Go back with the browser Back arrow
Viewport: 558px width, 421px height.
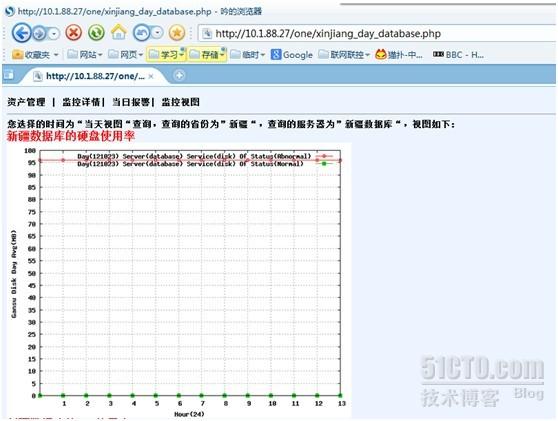[x=22, y=33]
